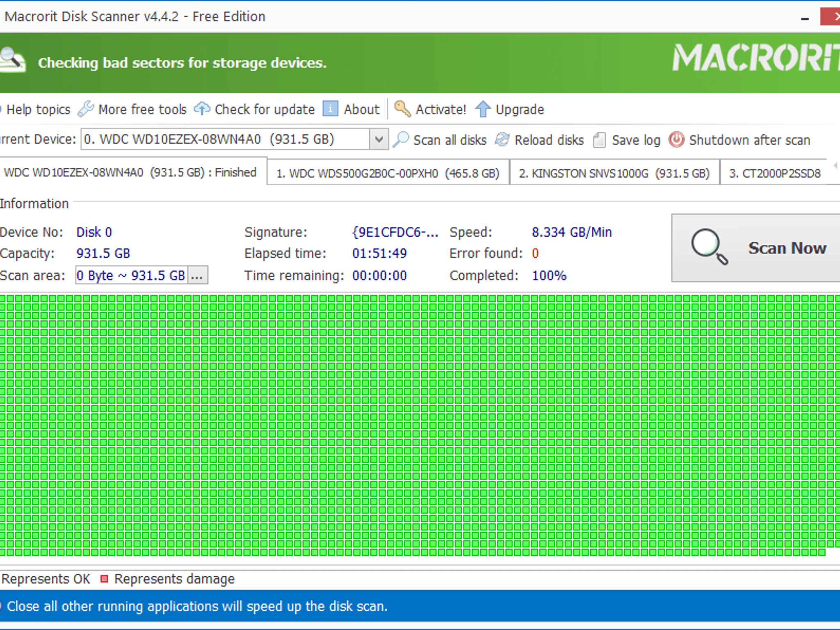This screenshot has height=630, width=840.
Task: Open scan area range selector ellipsis button
Action: coord(197,275)
